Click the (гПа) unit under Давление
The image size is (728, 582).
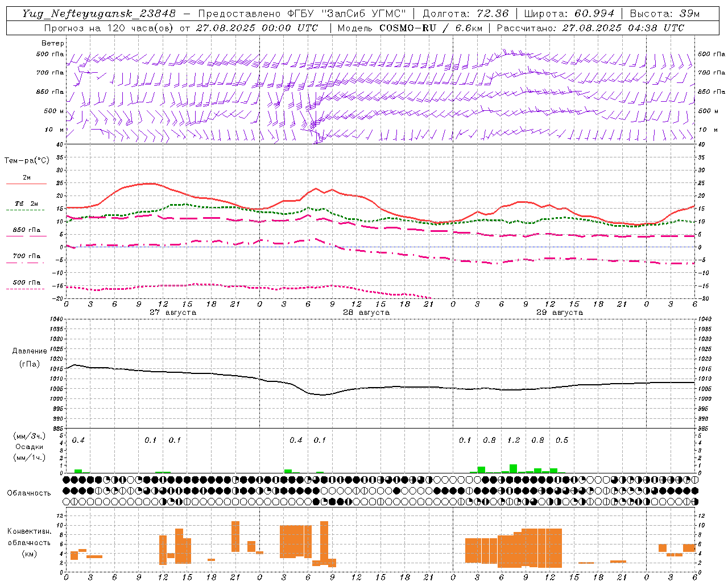(x=30, y=364)
